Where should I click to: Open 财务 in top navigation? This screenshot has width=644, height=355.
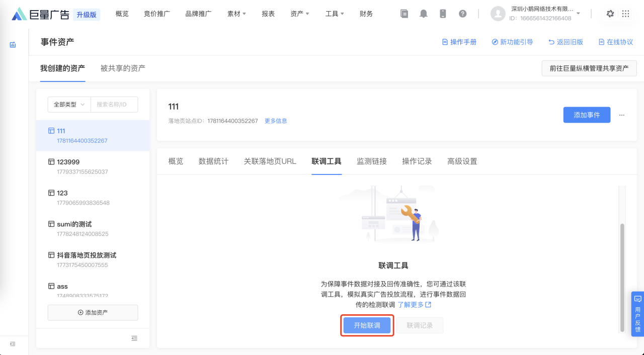(366, 14)
